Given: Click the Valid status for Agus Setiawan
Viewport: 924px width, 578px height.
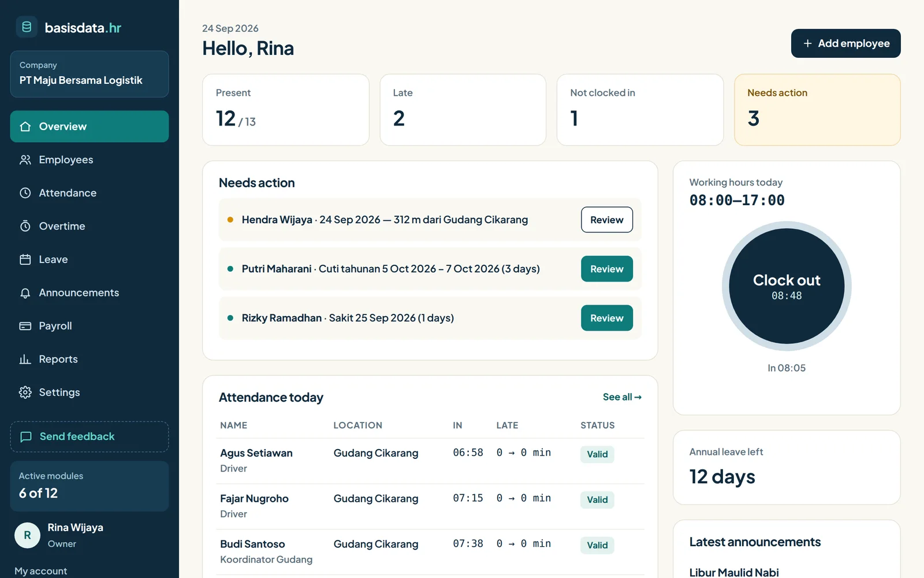Looking at the screenshot, I should coord(597,454).
